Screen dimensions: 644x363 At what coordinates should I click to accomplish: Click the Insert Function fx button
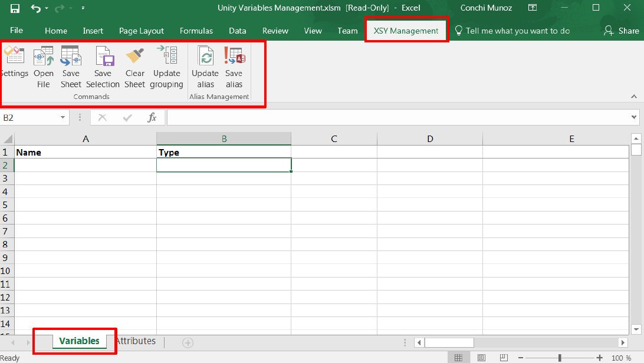pos(152,118)
